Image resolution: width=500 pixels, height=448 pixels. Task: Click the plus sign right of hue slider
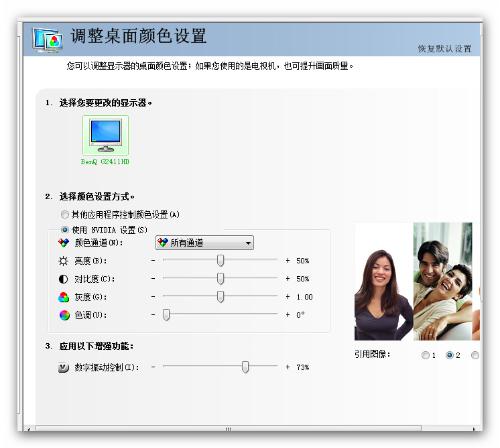(x=287, y=315)
